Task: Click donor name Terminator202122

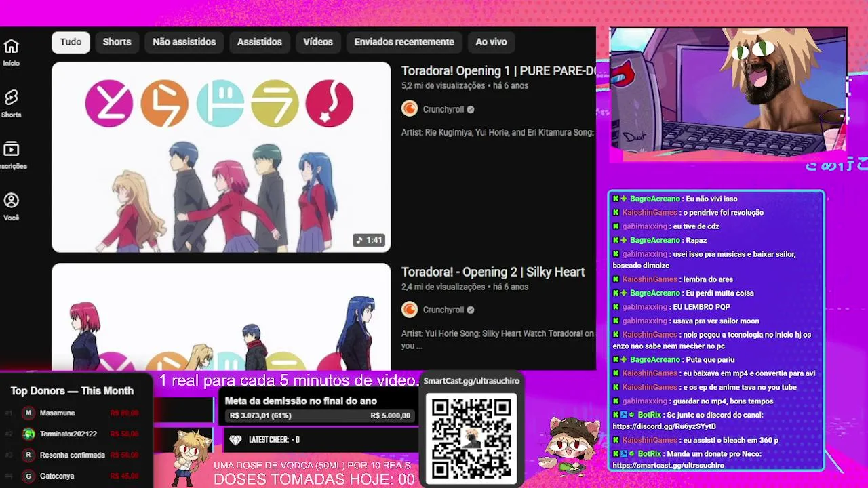Action: point(68,434)
